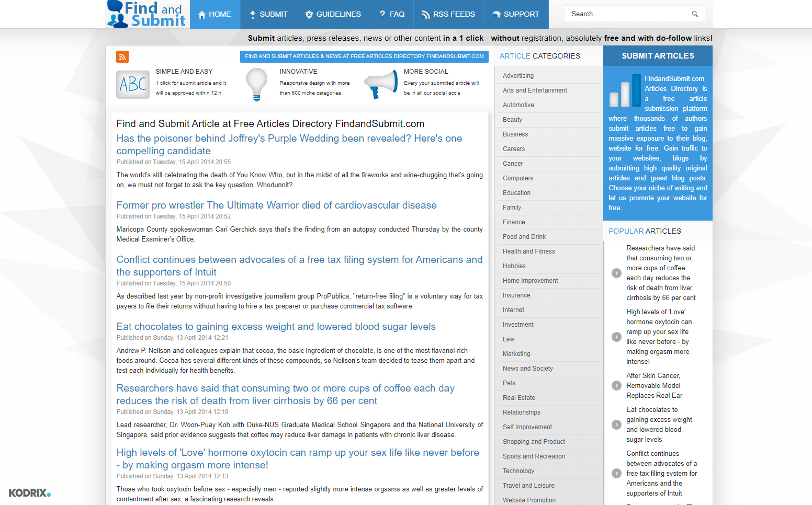Click arrow beside After Skin Cancer article

[616, 386]
